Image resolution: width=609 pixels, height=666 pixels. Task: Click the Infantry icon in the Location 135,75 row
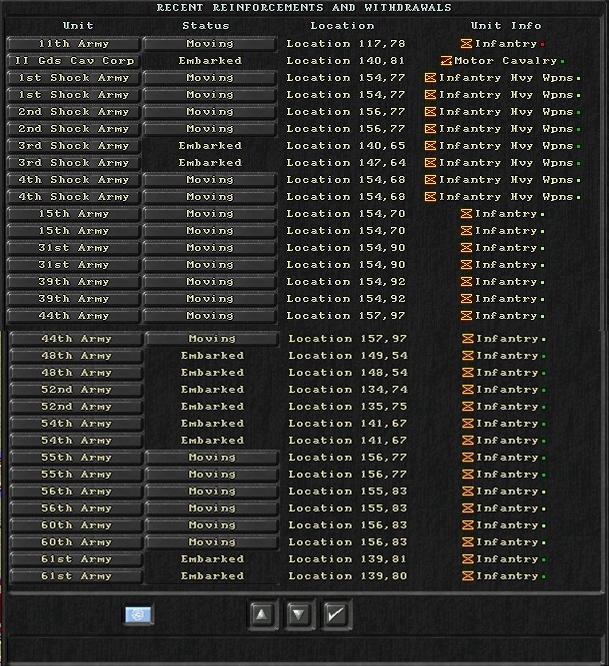pos(468,406)
